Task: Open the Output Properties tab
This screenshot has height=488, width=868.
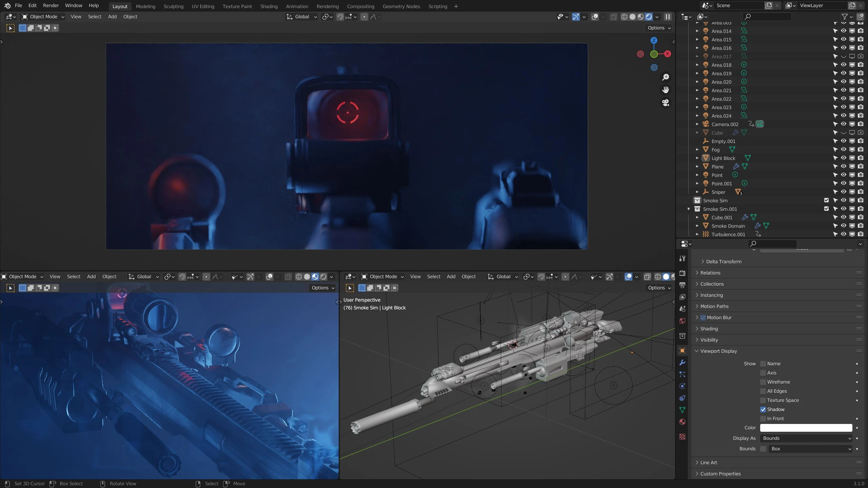Action: (683, 285)
